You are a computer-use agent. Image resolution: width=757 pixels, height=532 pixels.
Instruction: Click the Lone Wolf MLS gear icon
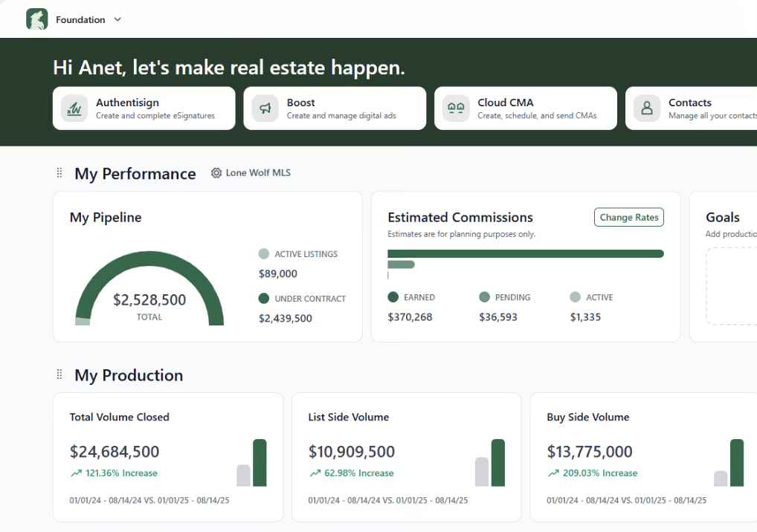tap(215, 172)
